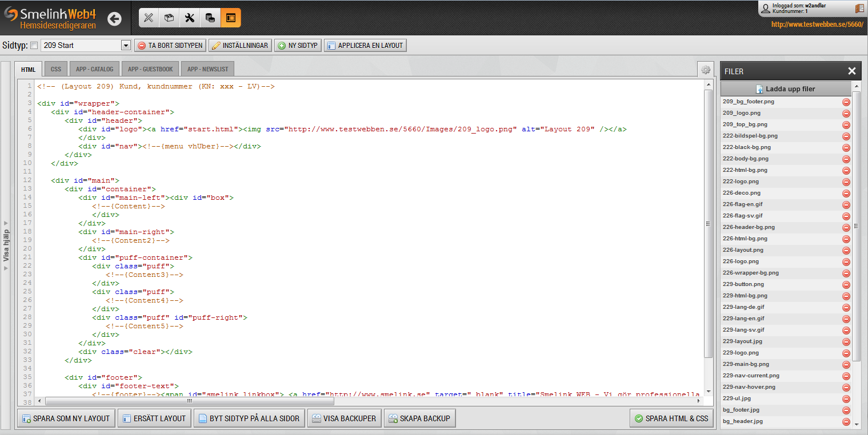Open the APP - GUESTBOOK tab
The image size is (868, 435).
click(150, 69)
